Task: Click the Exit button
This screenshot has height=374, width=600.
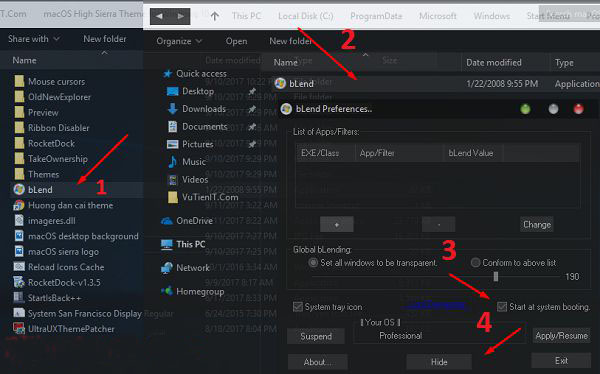Action: pos(561,361)
